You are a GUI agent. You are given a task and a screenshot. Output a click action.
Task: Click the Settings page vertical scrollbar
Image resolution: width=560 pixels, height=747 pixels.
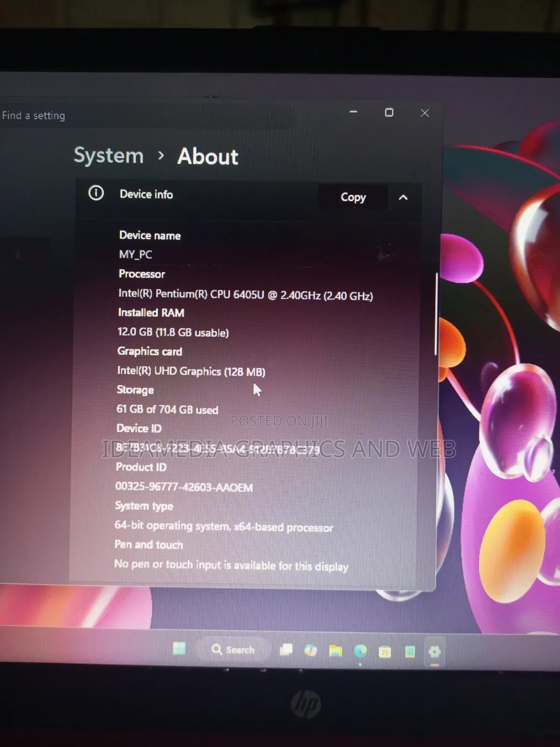(x=436, y=314)
